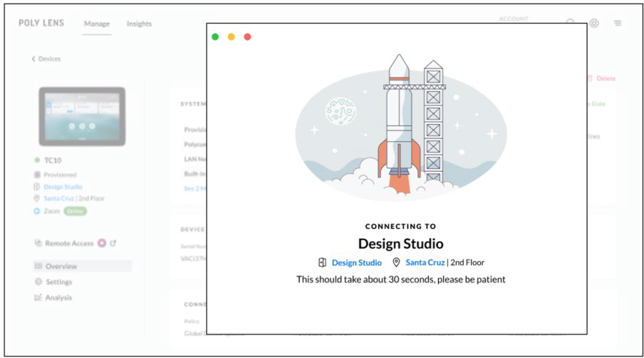Click the Design Studio link in connecting dialog
This screenshot has width=644, height=358.
[356, 262]
